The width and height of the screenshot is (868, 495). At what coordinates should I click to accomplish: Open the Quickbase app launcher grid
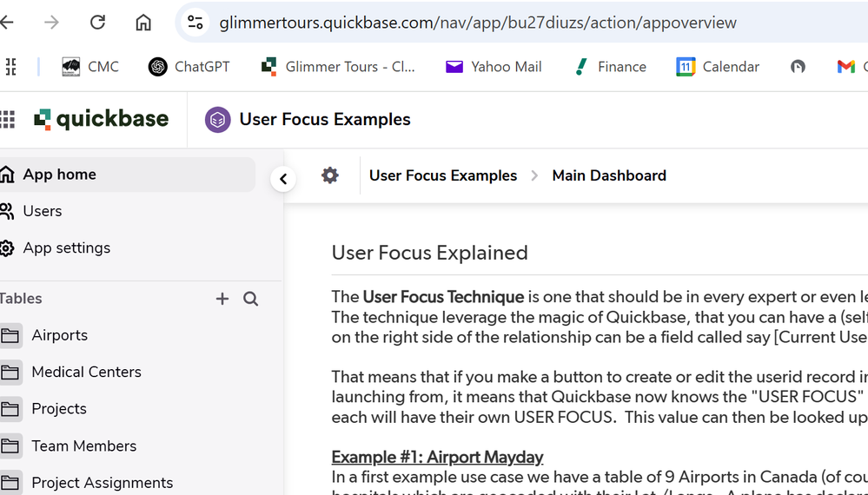point(7,120)
